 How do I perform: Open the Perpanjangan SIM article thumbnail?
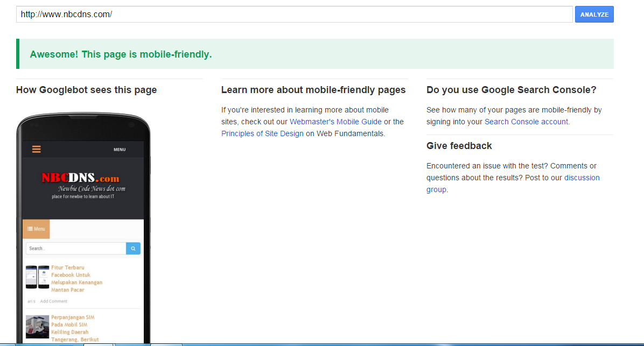37,327
